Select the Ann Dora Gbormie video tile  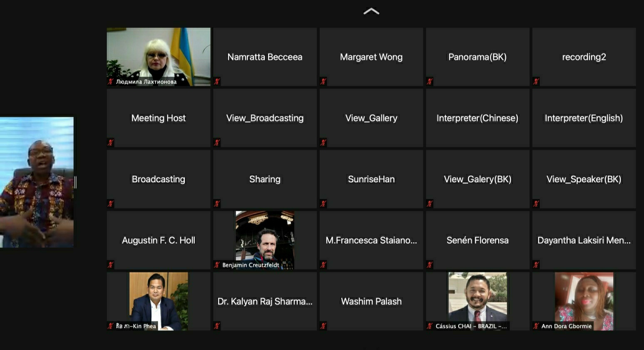click(584, 300)
